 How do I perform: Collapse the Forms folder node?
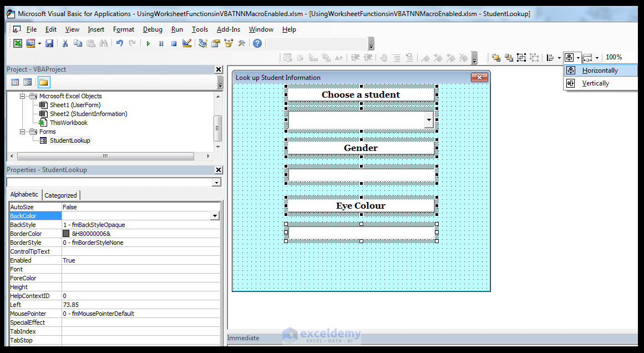pos(23,132)
